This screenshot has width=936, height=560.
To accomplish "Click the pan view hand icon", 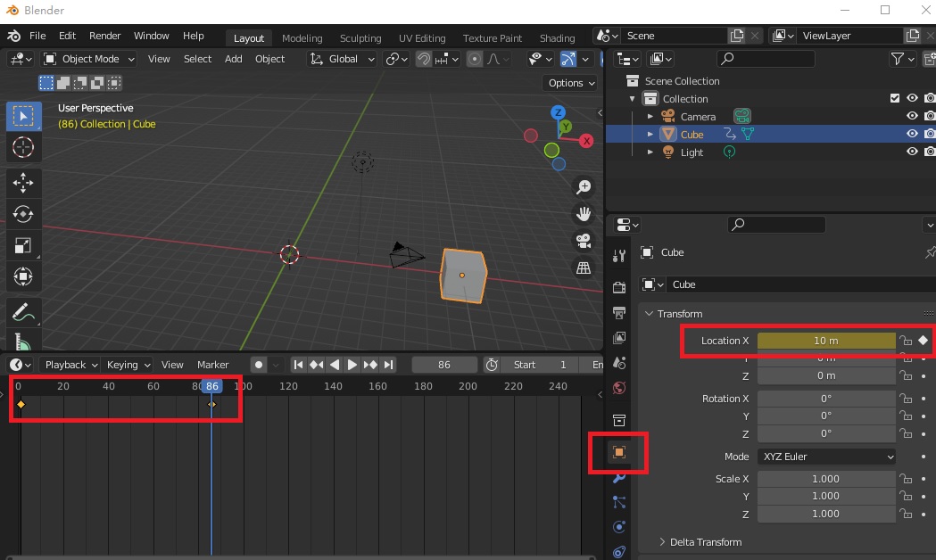I will [584, 213].
